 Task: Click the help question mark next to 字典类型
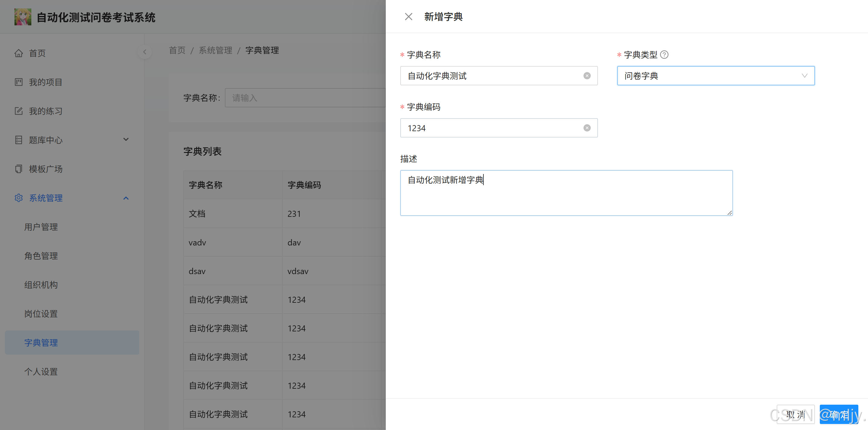[x=664, y=55]
